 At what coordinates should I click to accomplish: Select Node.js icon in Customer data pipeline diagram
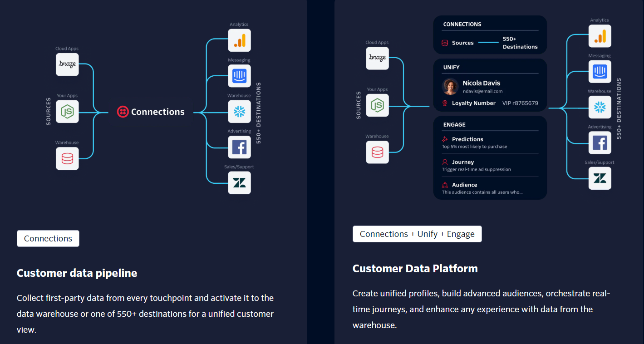67,112
